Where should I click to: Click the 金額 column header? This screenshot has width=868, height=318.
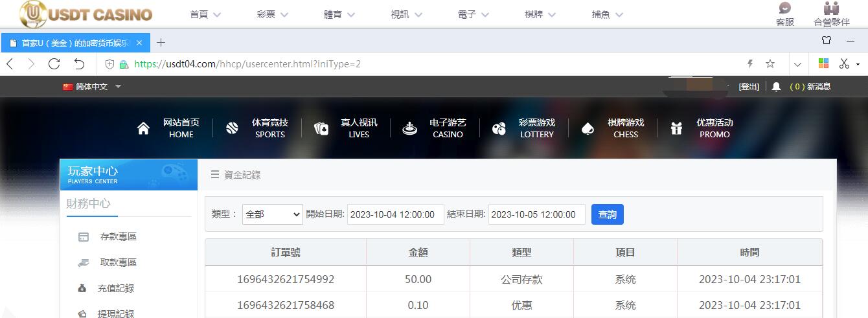(418, 253)
